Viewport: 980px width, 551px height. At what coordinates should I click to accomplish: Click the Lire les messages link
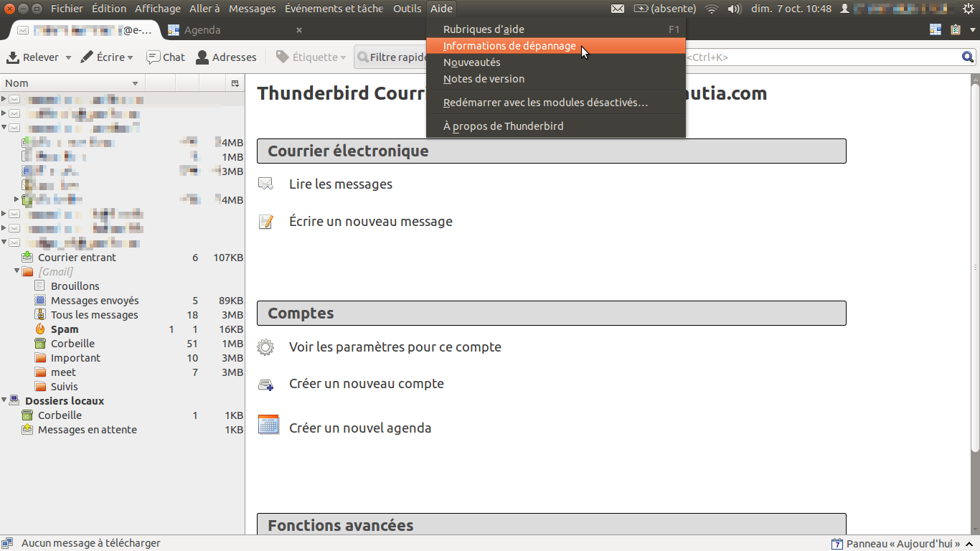[340, 184]
